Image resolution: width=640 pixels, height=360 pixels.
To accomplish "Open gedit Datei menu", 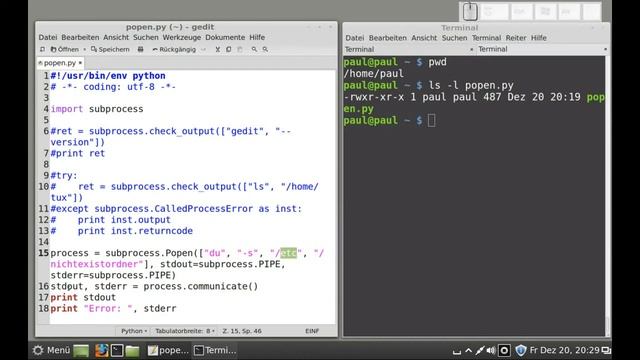I will click(48, 37).
